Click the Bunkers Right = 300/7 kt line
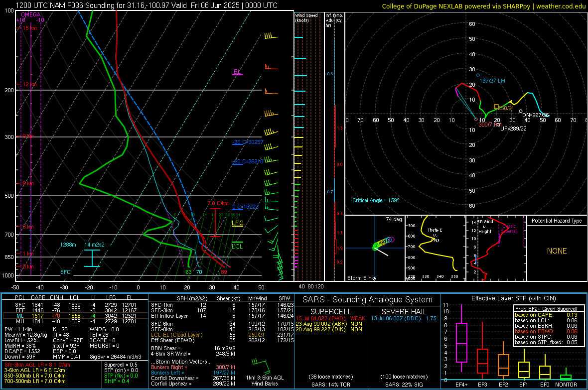The height and width of the screenshot is (390, 588). (193, 367)
